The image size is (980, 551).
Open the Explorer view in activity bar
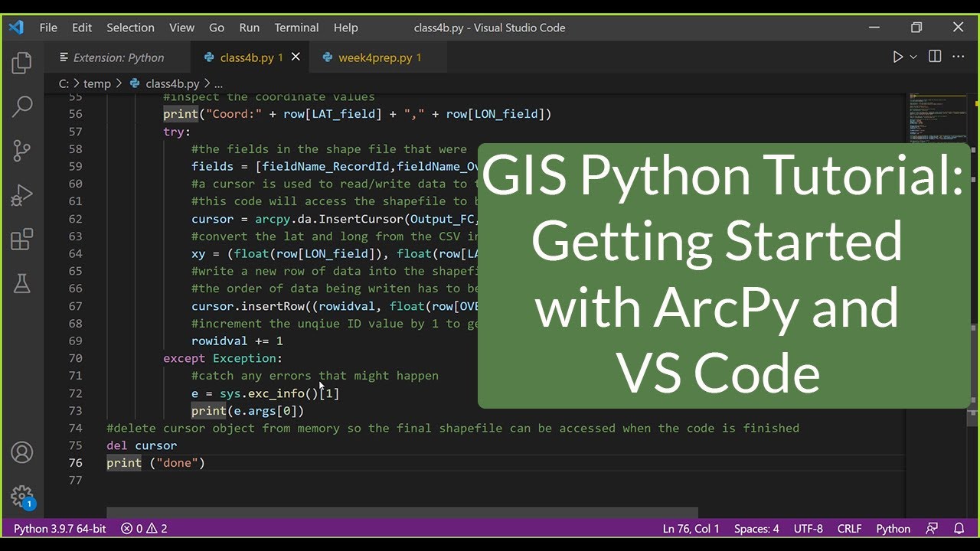(x=21, y=63)
